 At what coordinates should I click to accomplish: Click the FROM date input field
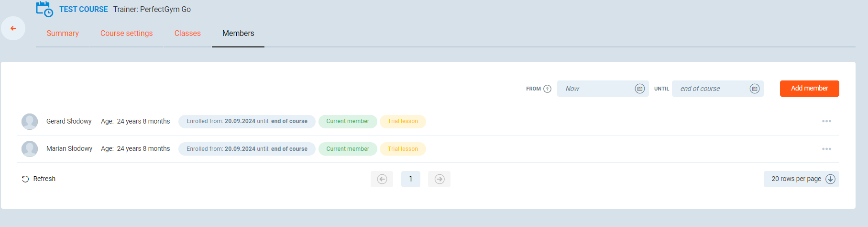click(595, 89)
